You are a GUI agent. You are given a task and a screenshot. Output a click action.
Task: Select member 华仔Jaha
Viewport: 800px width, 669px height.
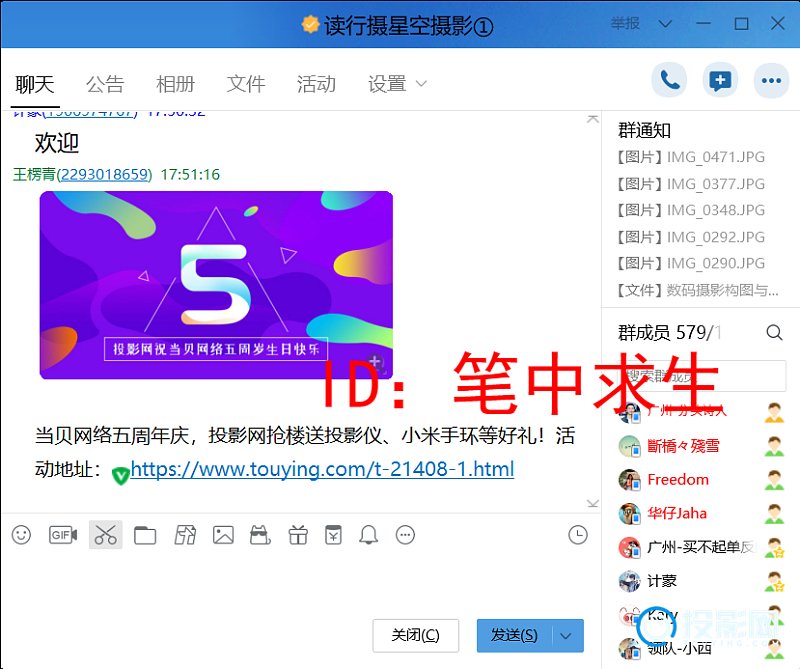702,514
